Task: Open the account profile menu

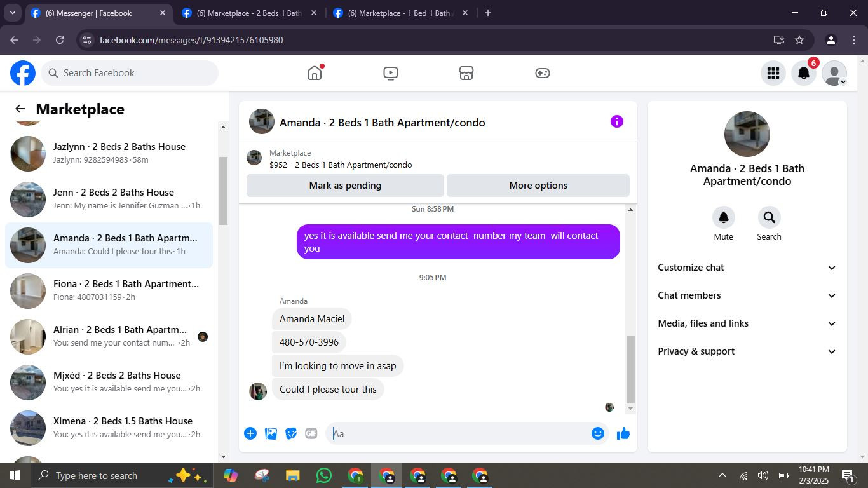Action: 834,73
